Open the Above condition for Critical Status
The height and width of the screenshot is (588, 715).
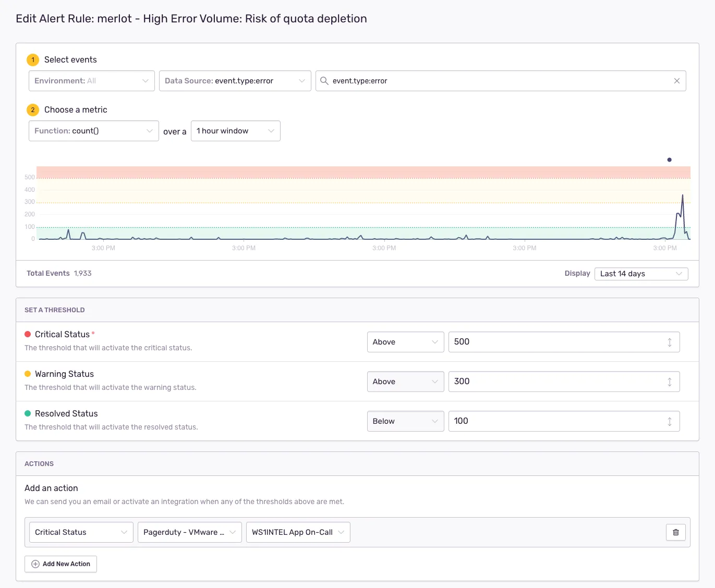coord(405,342)
